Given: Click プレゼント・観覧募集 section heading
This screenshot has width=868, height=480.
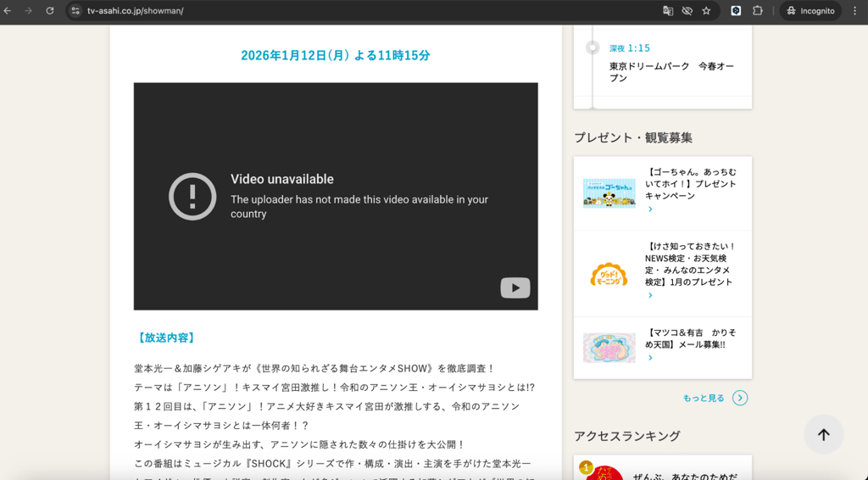Looking at the screenshot, I should 632,137.
